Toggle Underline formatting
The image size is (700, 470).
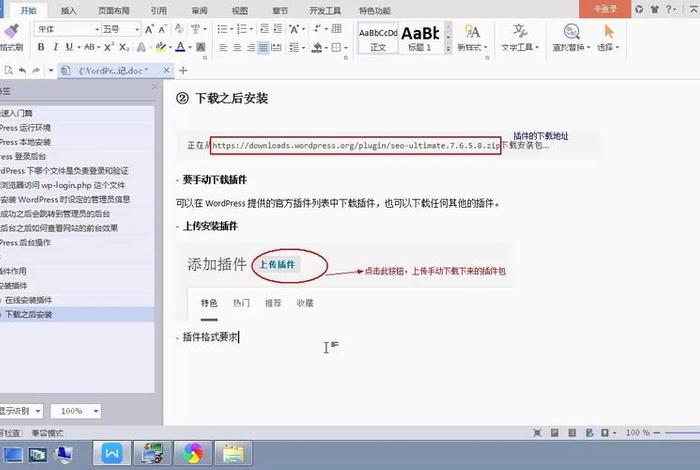(x=69, y=47)
